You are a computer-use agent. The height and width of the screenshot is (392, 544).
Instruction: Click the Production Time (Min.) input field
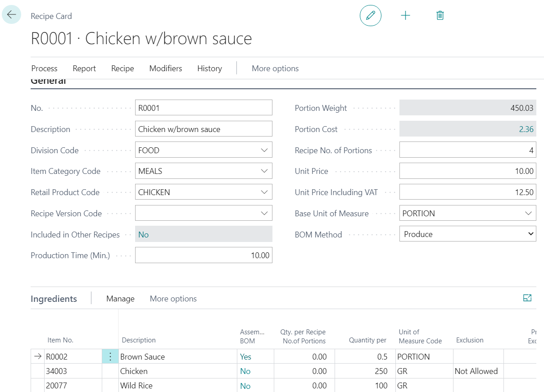[x=204, y=255]
